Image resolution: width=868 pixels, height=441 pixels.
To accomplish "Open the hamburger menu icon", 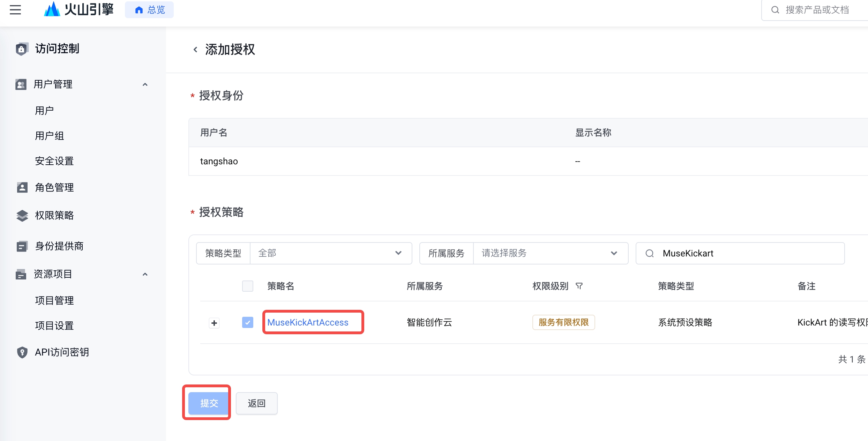I will 15,10.
